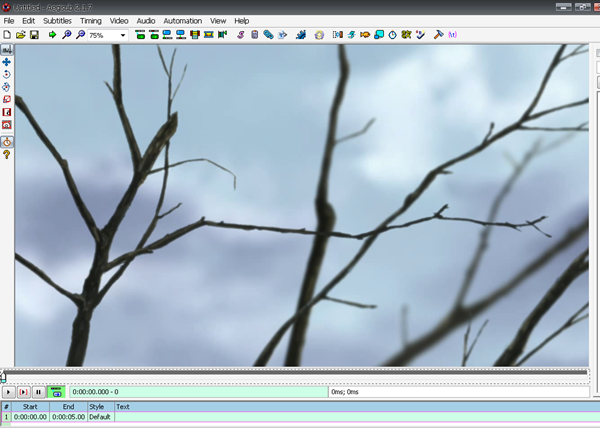Viewport: 600px width, 428px height.
Task: Cycle through tag hiding modes
Action: 452,35
